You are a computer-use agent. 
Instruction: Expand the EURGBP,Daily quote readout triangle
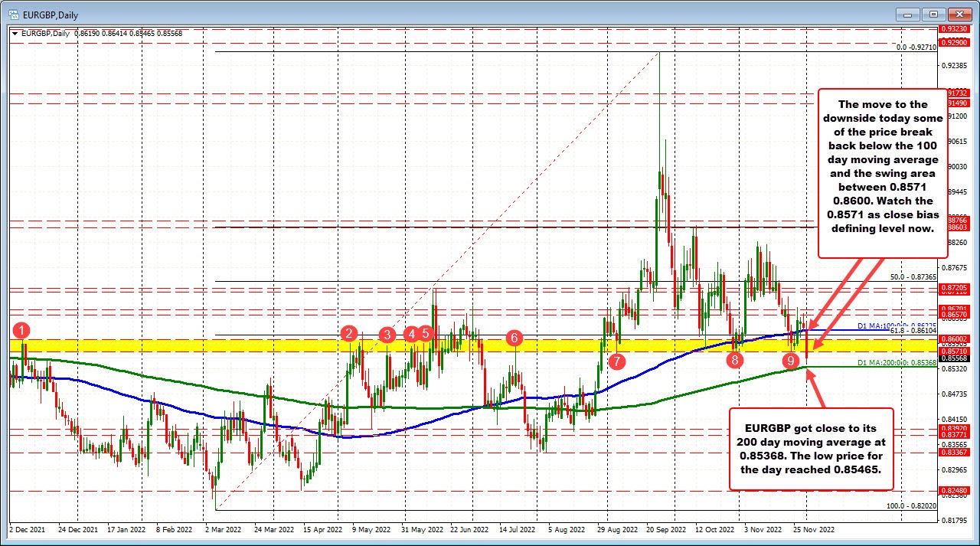coord(15,33)
